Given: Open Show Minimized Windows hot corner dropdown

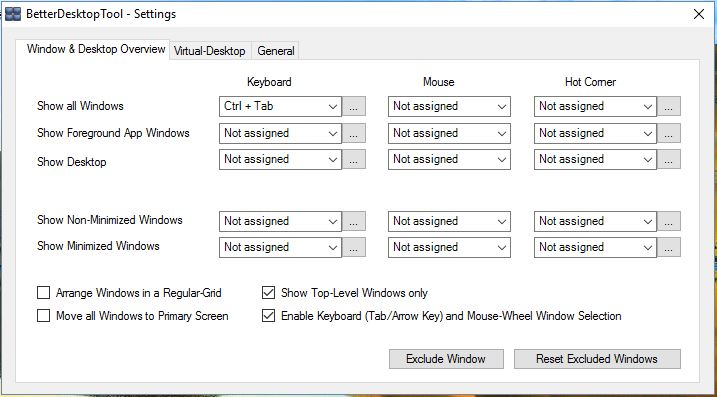Looking at the screenshot, I should 595,247.
